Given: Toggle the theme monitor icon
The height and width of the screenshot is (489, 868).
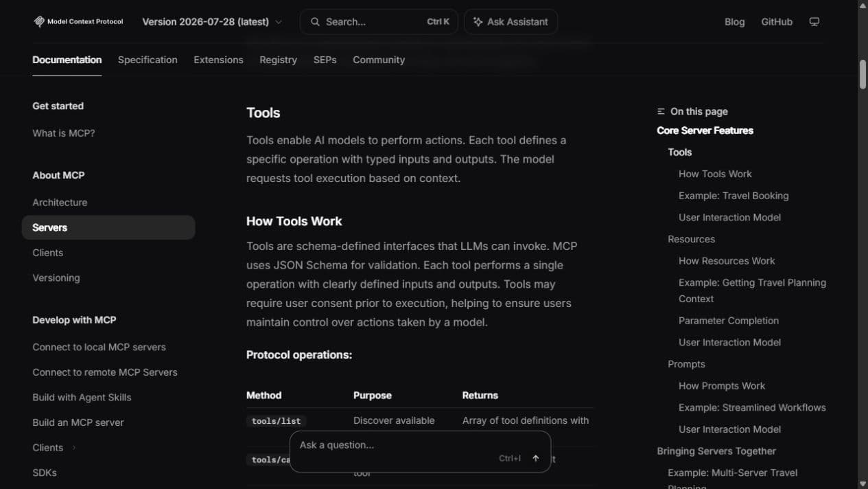Looking at the screenshot, I should (x=814, y=22).
